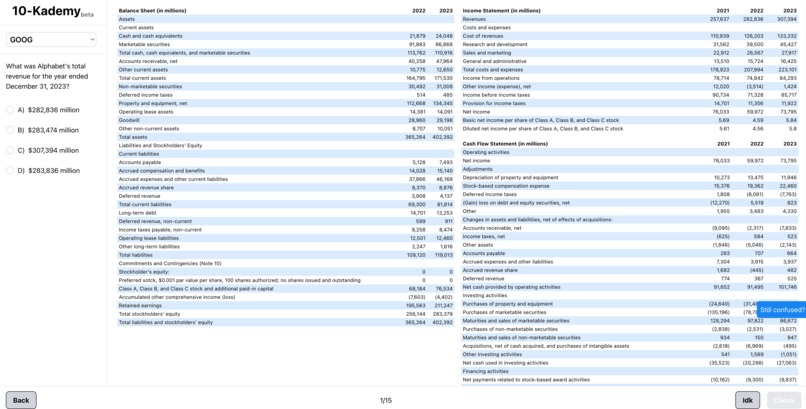Click the Total current assets row label
This screenshot has height=409, width=806.
[x=142, y=78]
